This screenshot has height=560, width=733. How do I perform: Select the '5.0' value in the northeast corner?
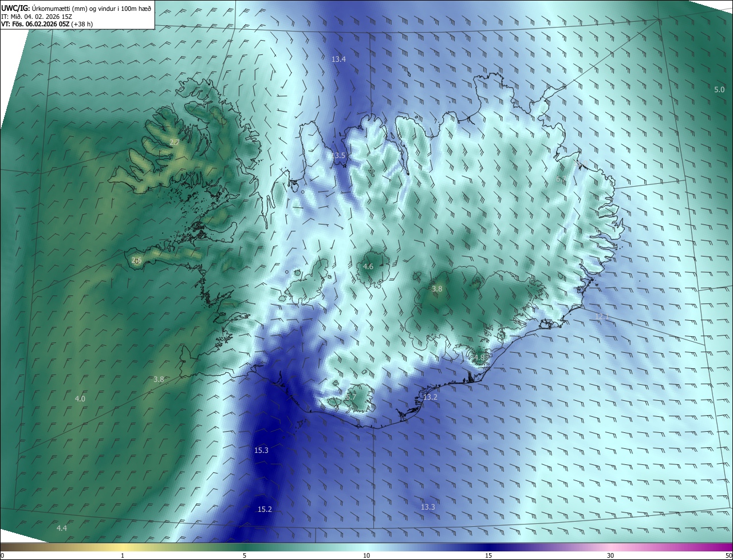click(x=719, y=89)
